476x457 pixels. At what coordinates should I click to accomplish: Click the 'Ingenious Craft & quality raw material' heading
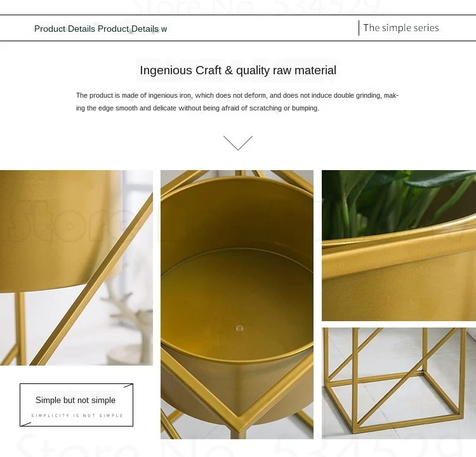pos(238,70)
